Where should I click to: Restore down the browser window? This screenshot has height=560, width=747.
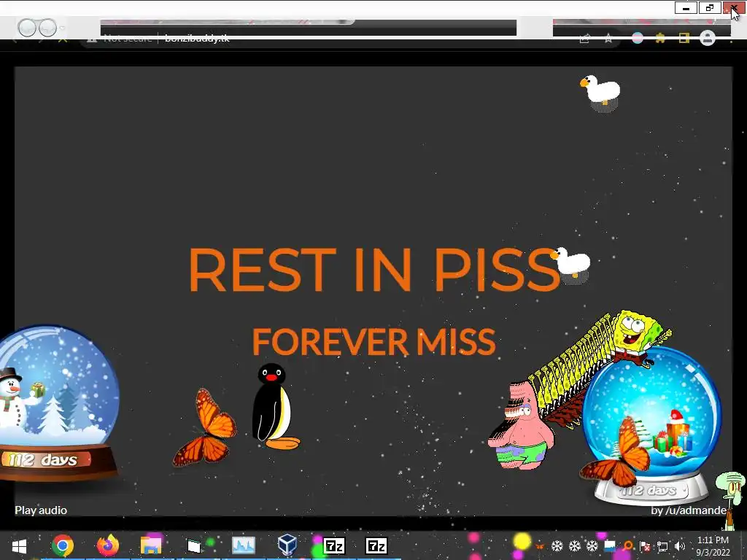(710, 8)
